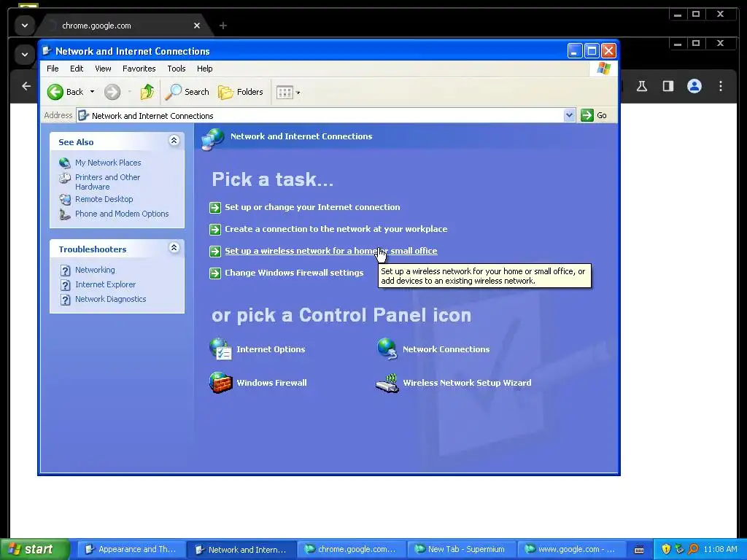
Task: Click arrow icon beside Internet connection task
Action: tap(215, 208)
